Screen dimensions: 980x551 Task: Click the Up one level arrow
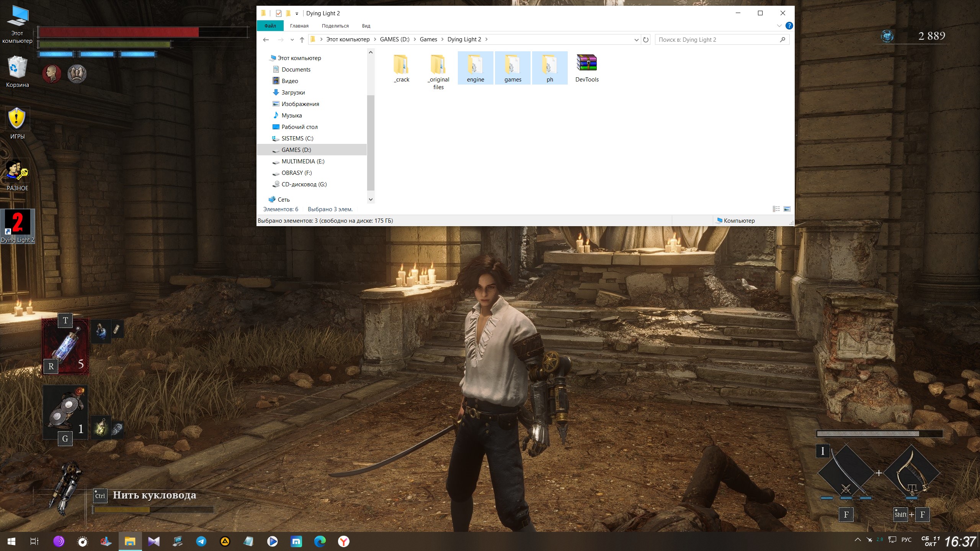(x=302, y=40)
